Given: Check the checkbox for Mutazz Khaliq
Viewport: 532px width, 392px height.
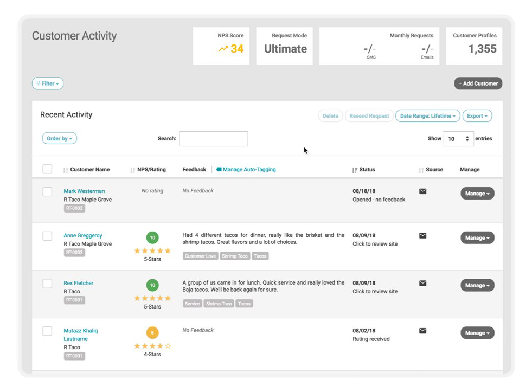Looking at the screenshot, I should [46, 331].
